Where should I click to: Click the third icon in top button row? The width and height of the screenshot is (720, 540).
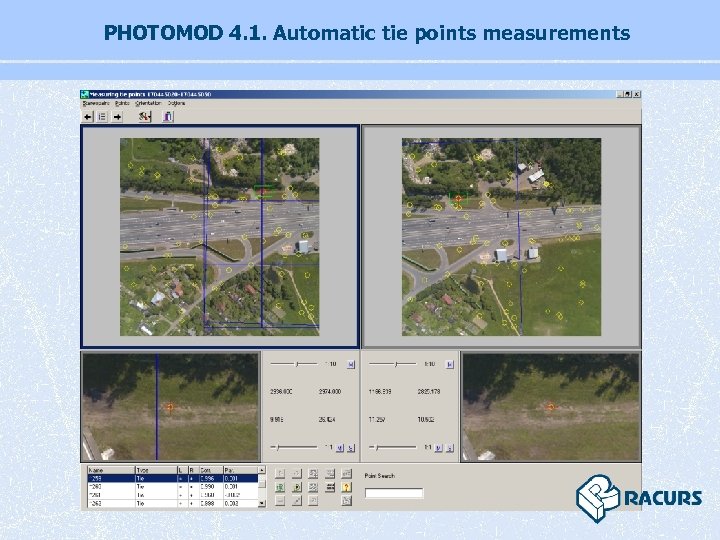point(313,473)
